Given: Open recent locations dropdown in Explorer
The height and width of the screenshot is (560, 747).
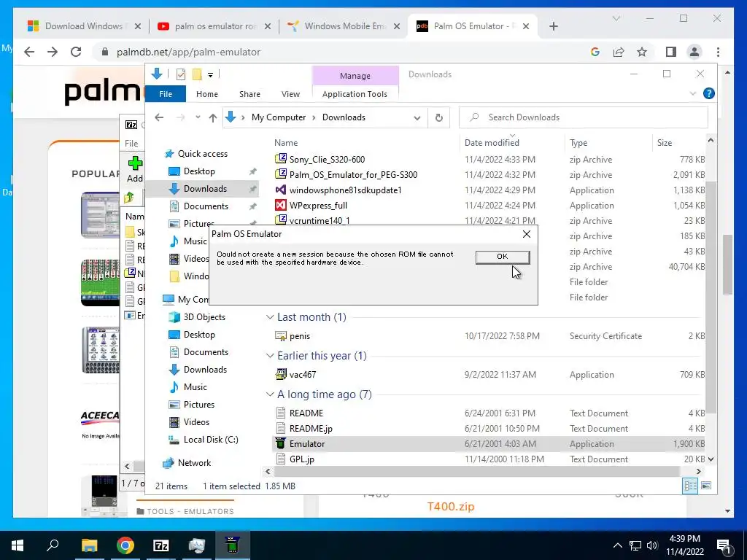Looking at the screenshot, I should point(197,117).
